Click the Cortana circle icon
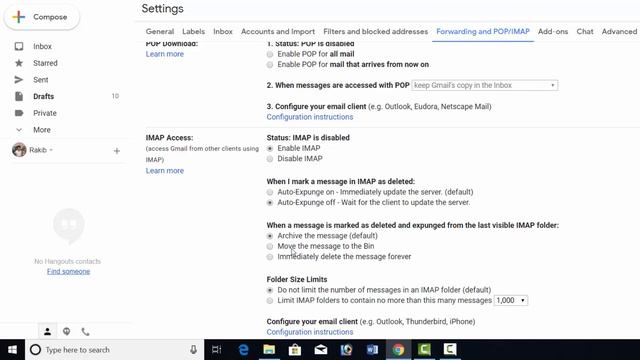 (36, 350)
